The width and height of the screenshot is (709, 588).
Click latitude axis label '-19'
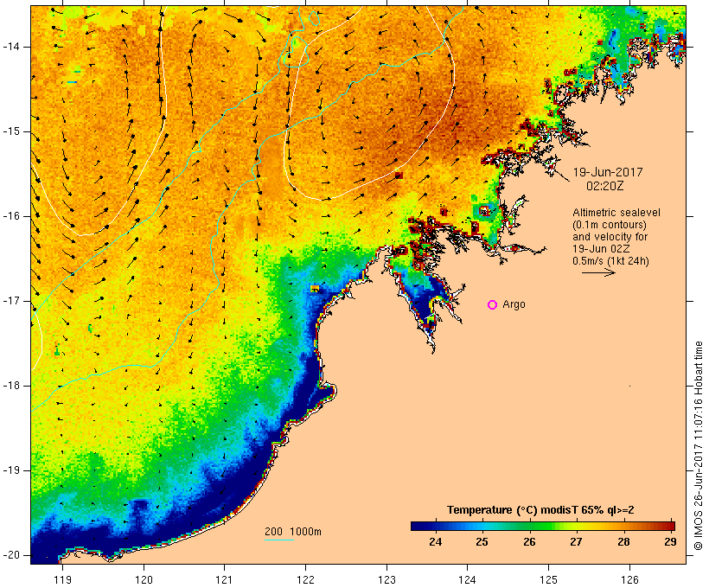tap(10, 470)
